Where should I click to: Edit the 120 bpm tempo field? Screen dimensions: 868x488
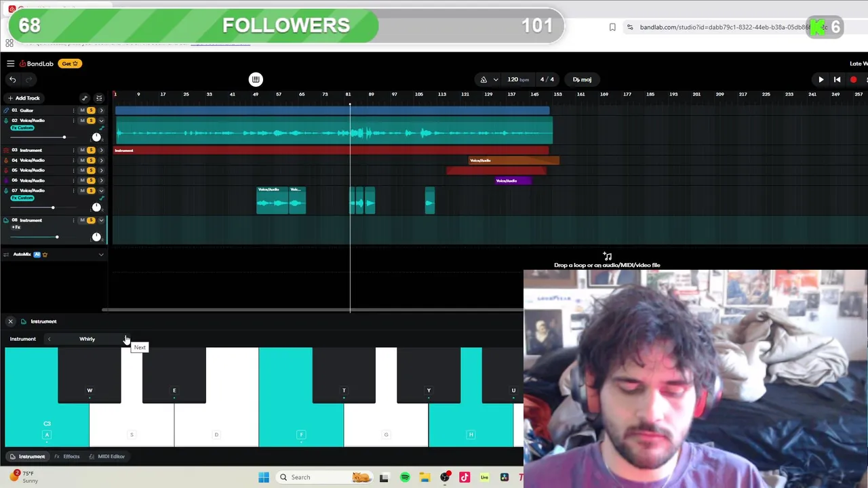[518, 79]
